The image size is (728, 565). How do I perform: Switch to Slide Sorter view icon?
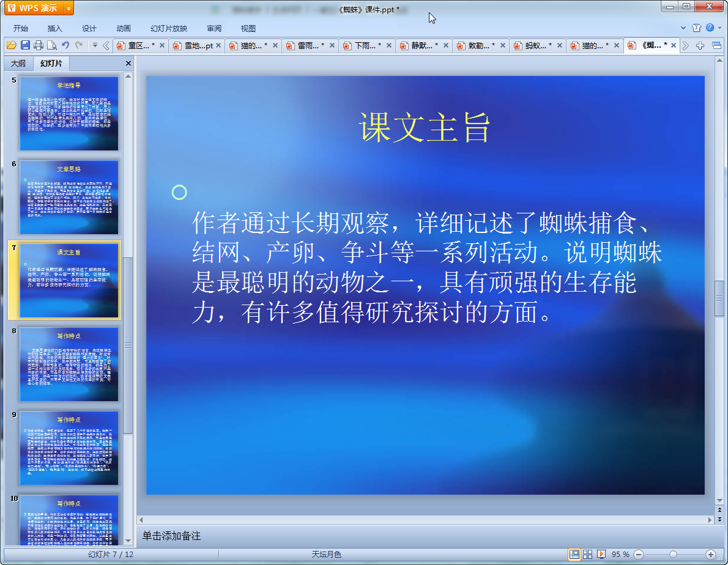coord(588,555)
